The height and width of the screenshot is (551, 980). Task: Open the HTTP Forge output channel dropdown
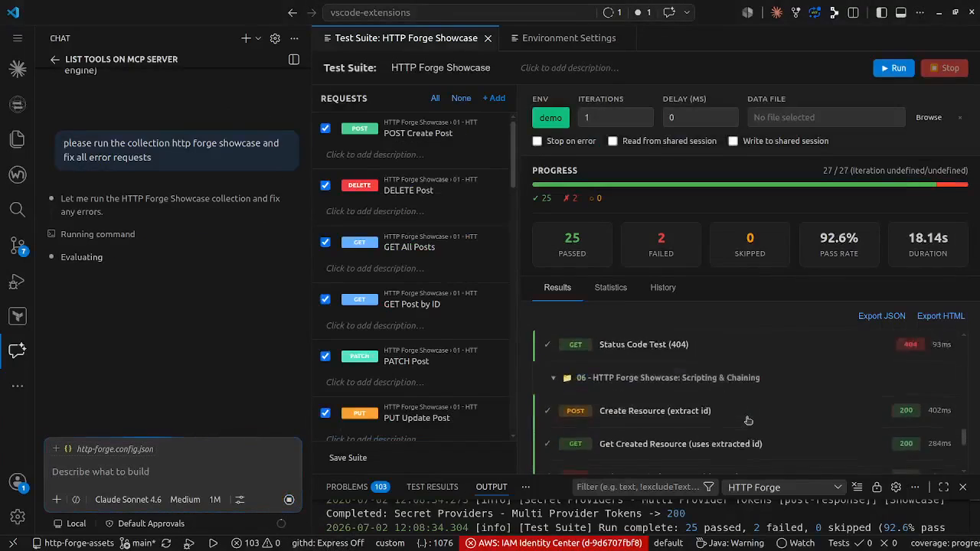point(785,487)
